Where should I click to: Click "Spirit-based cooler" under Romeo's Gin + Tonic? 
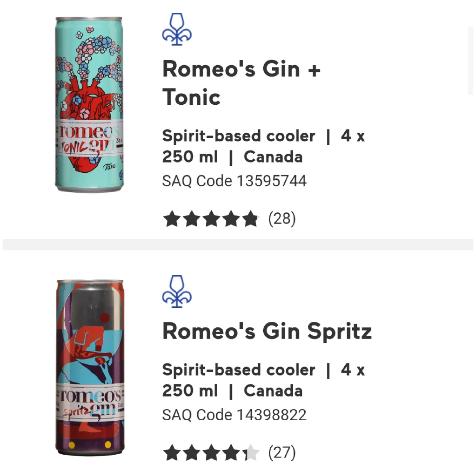pos(238,136)
